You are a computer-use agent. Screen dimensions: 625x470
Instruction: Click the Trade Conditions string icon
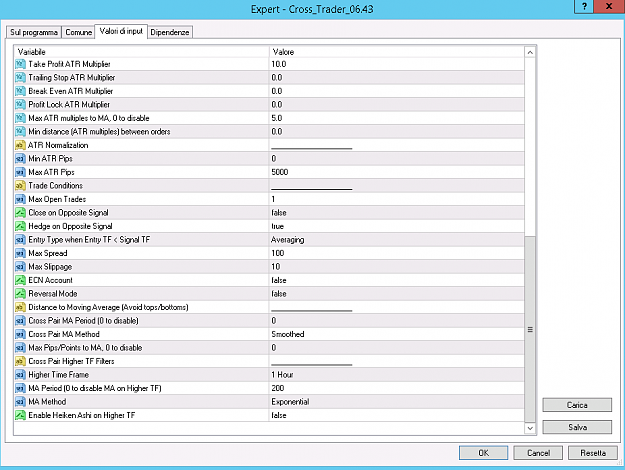point(20,186)
